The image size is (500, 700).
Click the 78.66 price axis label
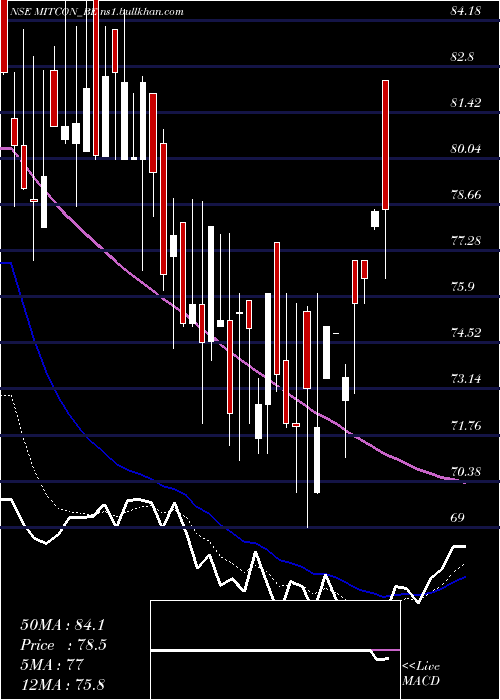(466, 195)
